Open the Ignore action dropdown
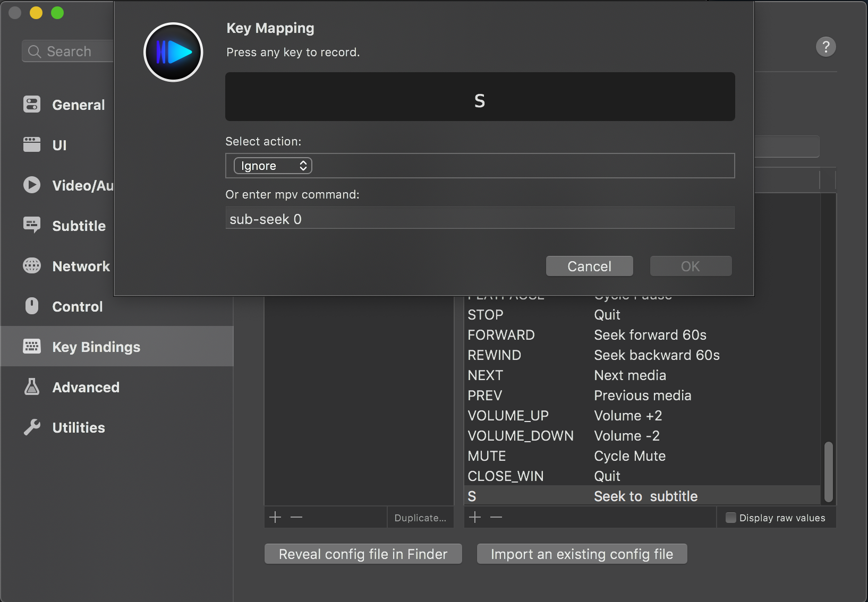Viewport: 868px width, 602px height. click(273, 166)
